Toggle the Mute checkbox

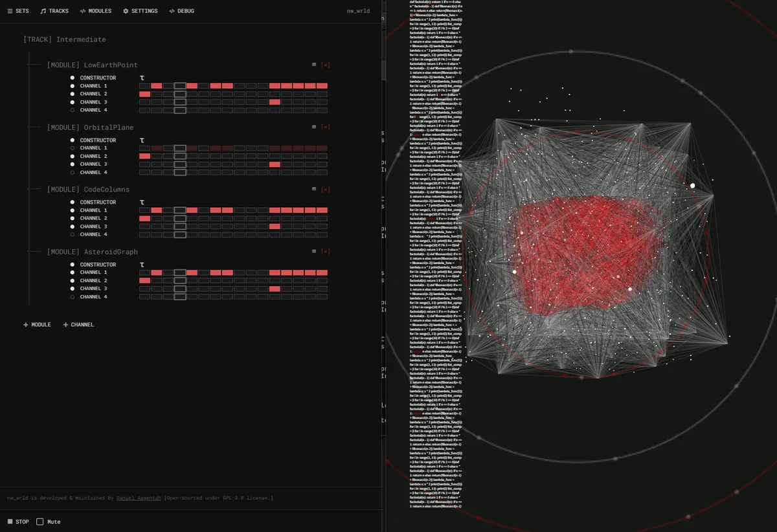coord(40,522)
